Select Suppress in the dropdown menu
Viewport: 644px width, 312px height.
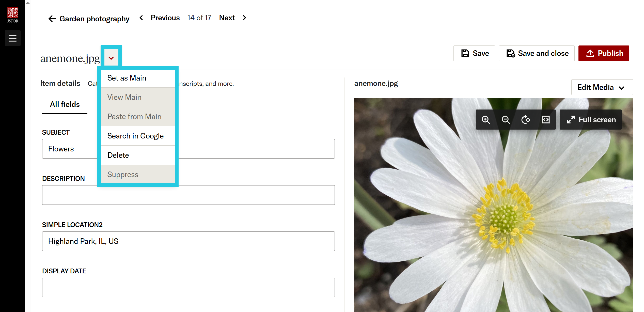coord(138,174)
